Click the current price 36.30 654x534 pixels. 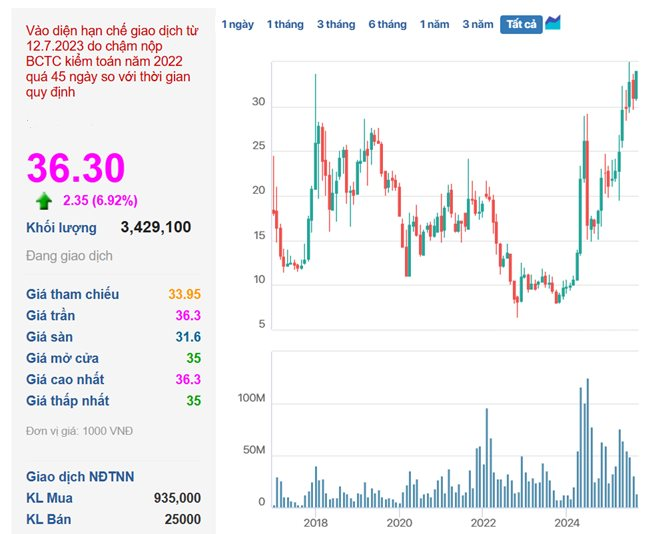tap(76, 168)
